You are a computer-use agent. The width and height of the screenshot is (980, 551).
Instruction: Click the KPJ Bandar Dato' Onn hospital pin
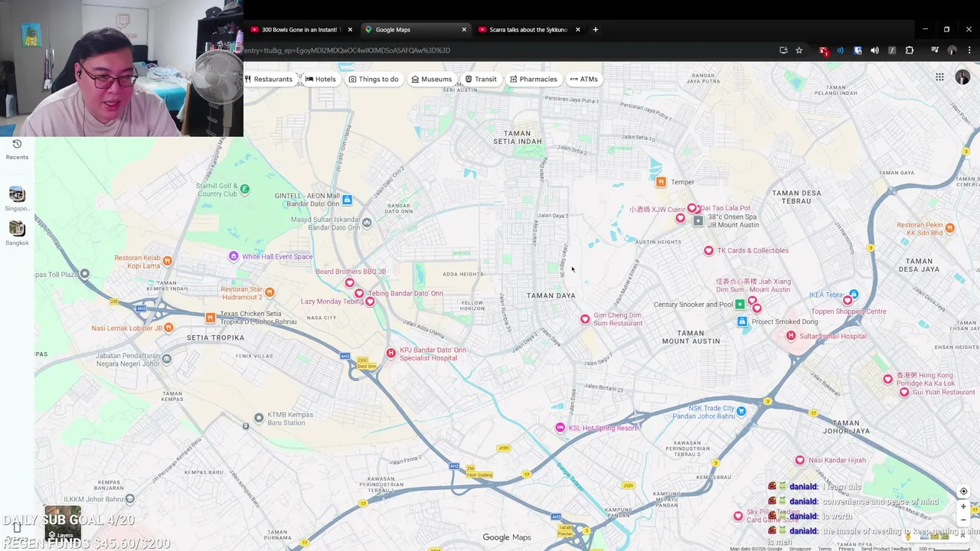coord(390,353)
